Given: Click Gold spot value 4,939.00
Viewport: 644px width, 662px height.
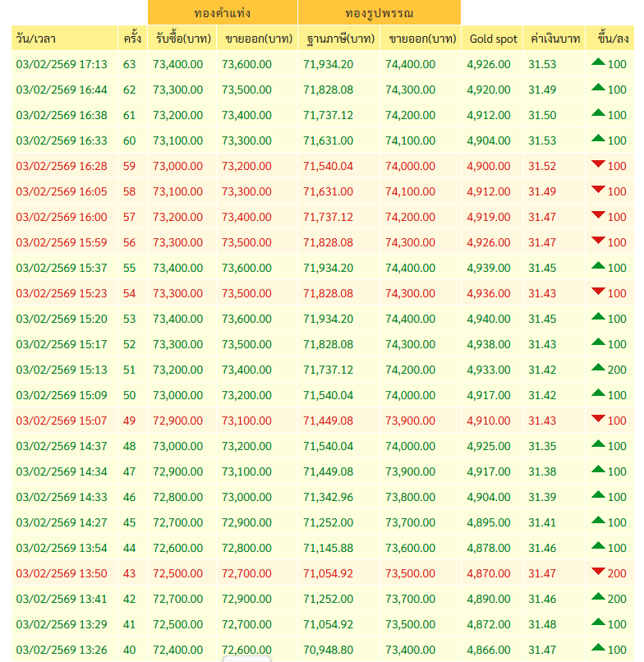Looking at the screenshot, I should click(x=489, y=268).
